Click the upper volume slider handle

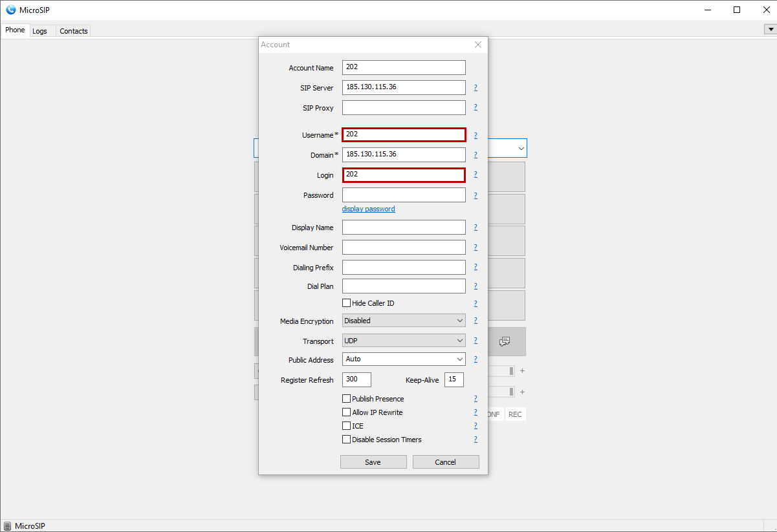pos(511,371)
